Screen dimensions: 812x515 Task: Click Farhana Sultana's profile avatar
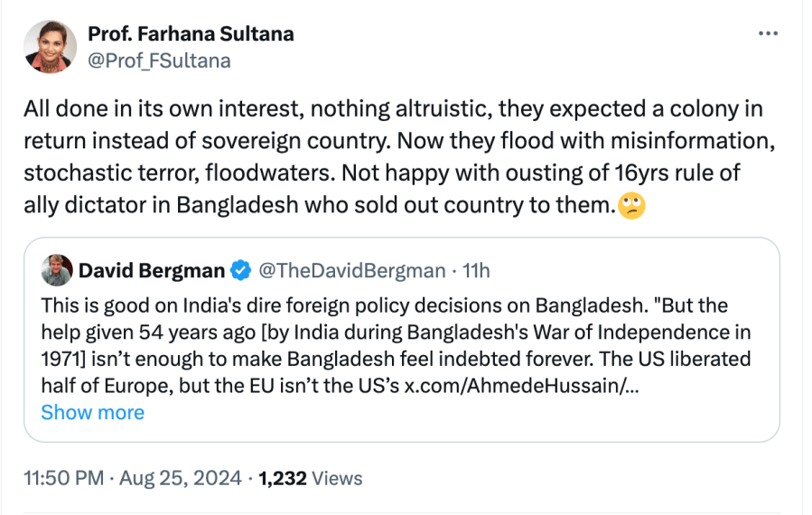(x=51, y=46)
